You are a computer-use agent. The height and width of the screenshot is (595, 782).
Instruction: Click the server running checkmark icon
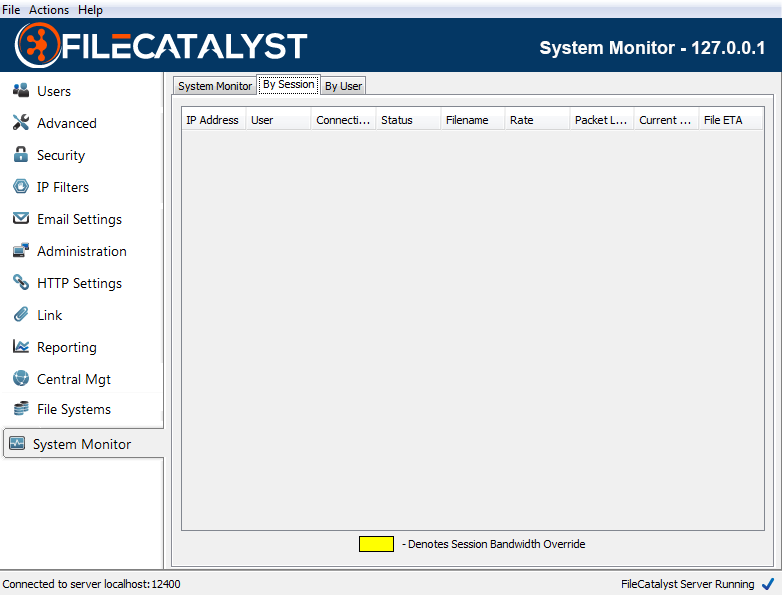pyautogui.click(x=768, y=584)
